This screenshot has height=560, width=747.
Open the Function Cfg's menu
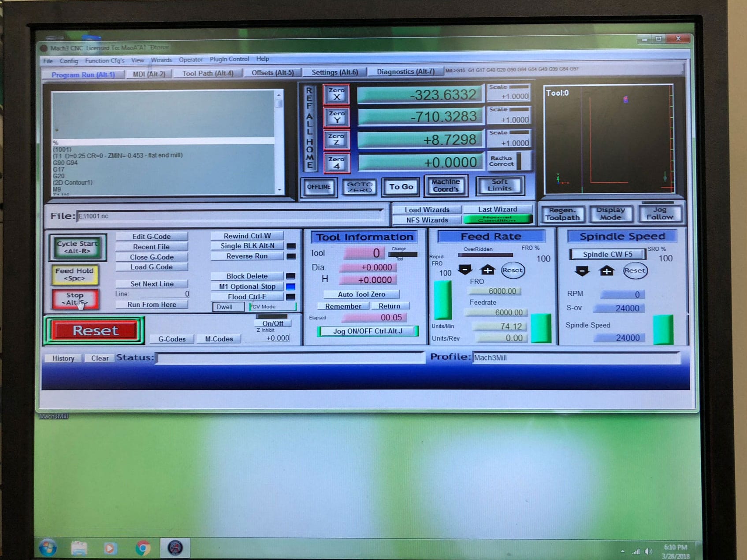pyautogui.click(x=104, y=60)
